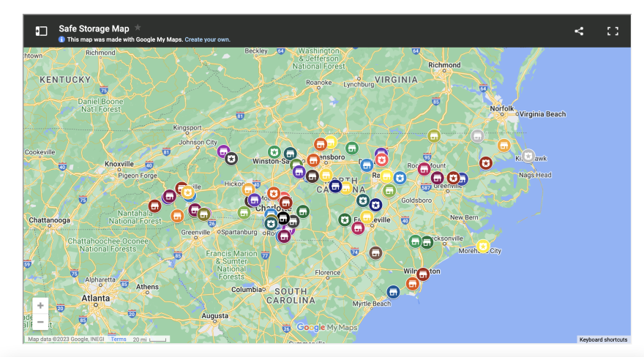Follow the 'Create your own' link
644x357 pixels.
point(207,40)
